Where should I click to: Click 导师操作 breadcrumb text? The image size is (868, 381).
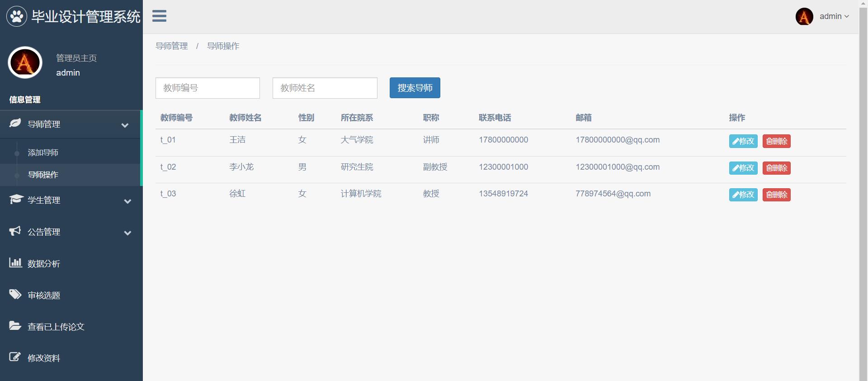tap(223, 46)
